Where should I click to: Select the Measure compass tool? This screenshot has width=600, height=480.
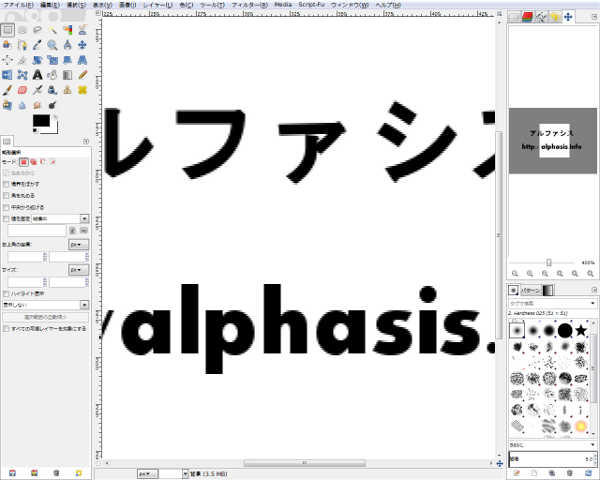67,45
